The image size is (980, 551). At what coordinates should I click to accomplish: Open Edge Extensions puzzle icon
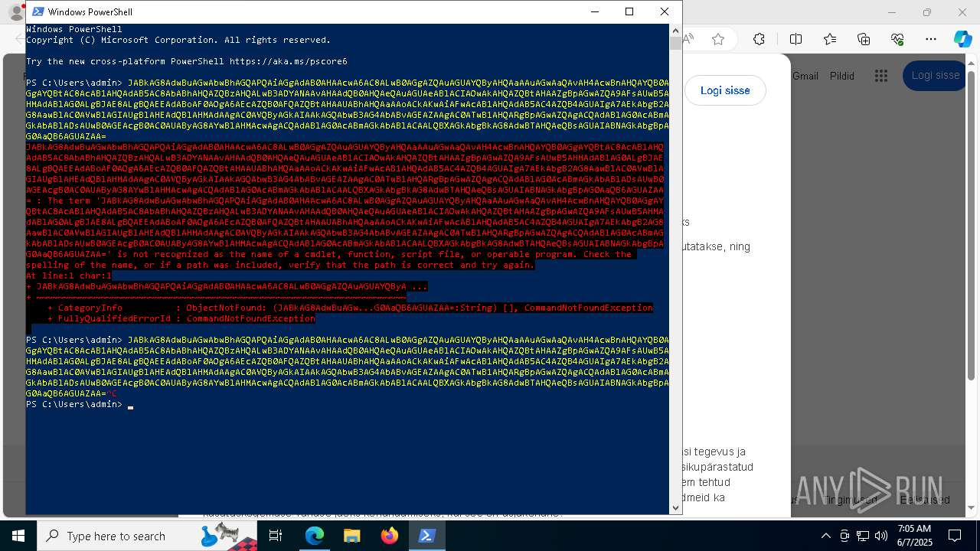(x=759, y=39)
